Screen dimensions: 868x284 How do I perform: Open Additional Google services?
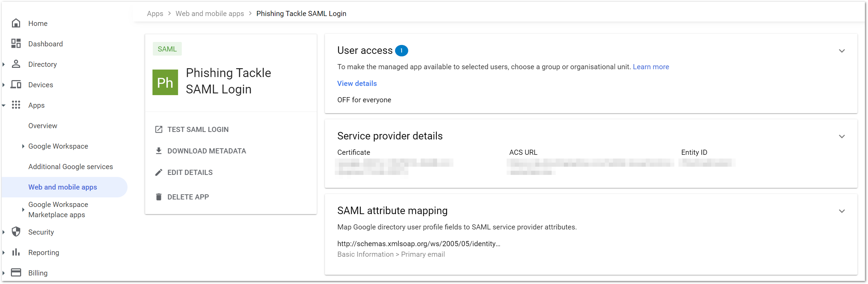click(71, 167)
